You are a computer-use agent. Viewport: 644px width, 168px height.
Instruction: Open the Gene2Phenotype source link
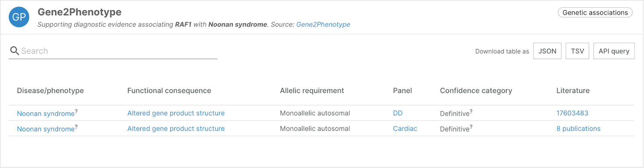pyautogui.click(x=323, y=25)
